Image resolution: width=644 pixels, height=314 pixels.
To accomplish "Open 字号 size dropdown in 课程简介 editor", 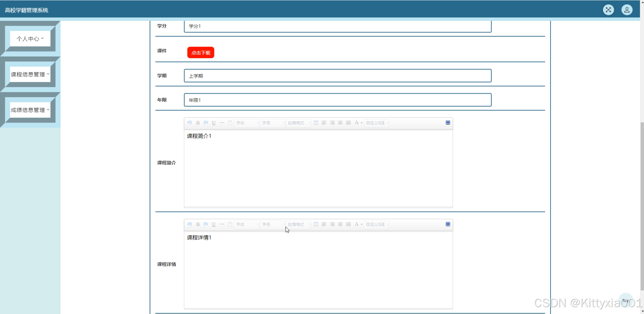I will pyautogui.click(x=273, y=123).
